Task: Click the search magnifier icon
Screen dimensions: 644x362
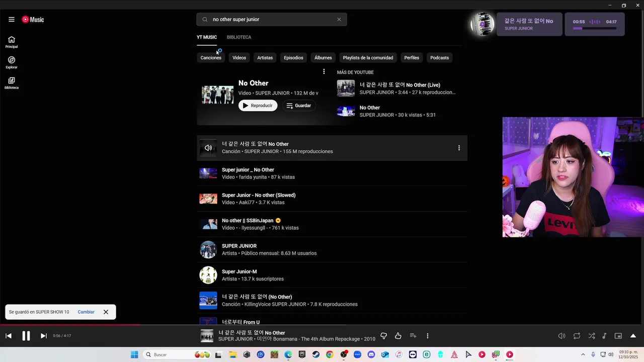Action: [x=205, y=20]
